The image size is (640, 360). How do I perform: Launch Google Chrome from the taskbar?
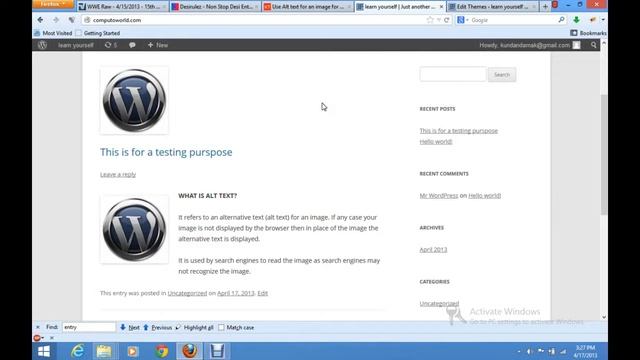pos(161,351)
